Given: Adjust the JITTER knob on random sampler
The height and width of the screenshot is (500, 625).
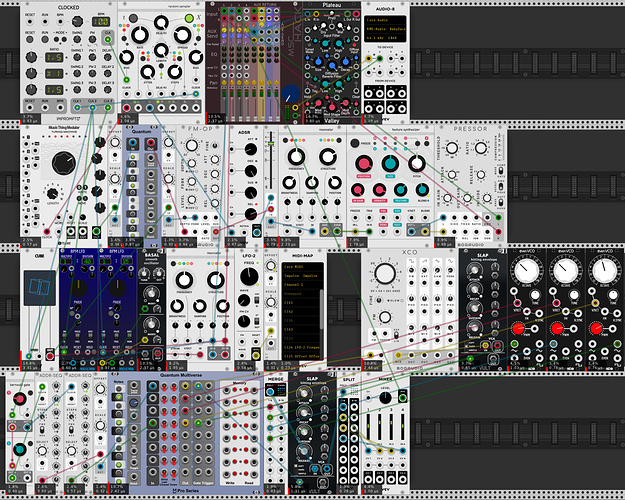Looking at the screenshot, I should (x=148, y=72).
